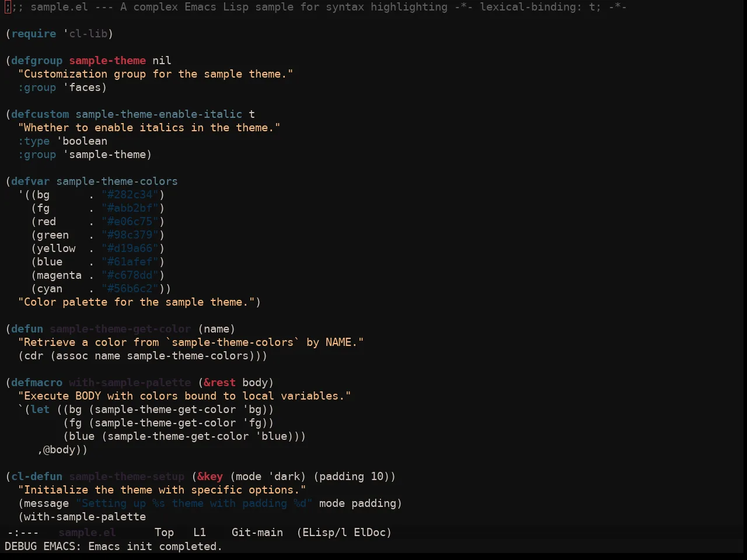
Task: Click docstring 'Whether to enable italics in the theme.'
Action: (149, 128)
